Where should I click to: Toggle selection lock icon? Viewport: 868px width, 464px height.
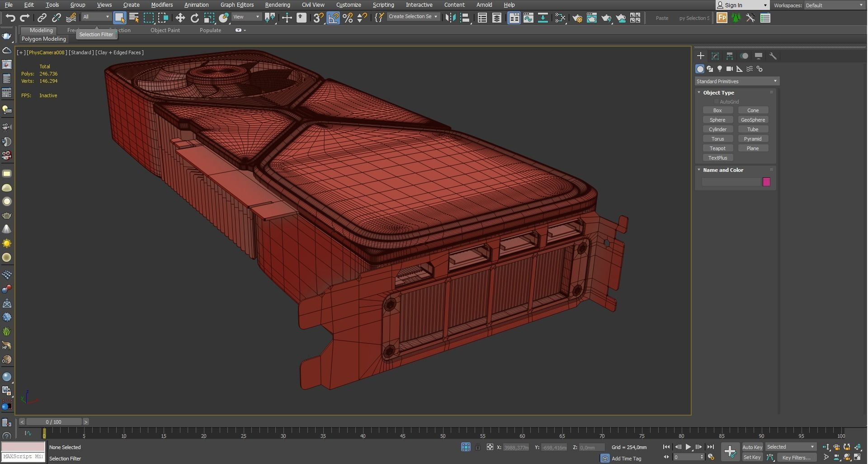pos(478,447)
